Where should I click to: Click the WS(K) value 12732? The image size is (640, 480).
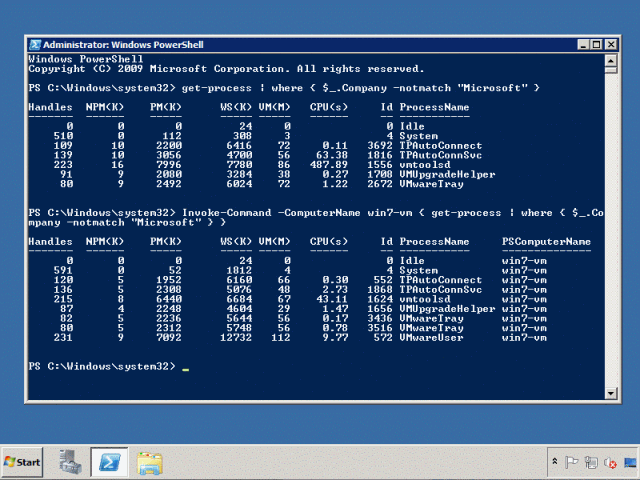pos(236,338)
